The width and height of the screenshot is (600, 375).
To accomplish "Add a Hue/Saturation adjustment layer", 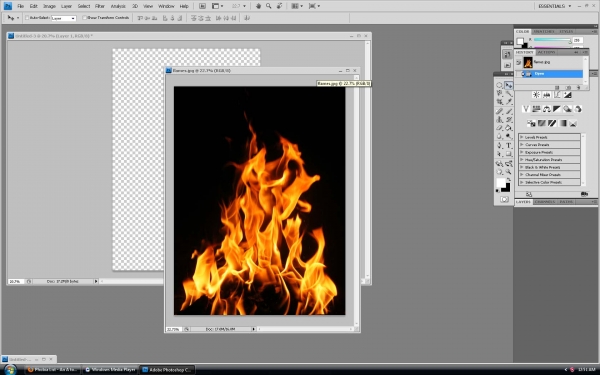I will tap(536, 109).
